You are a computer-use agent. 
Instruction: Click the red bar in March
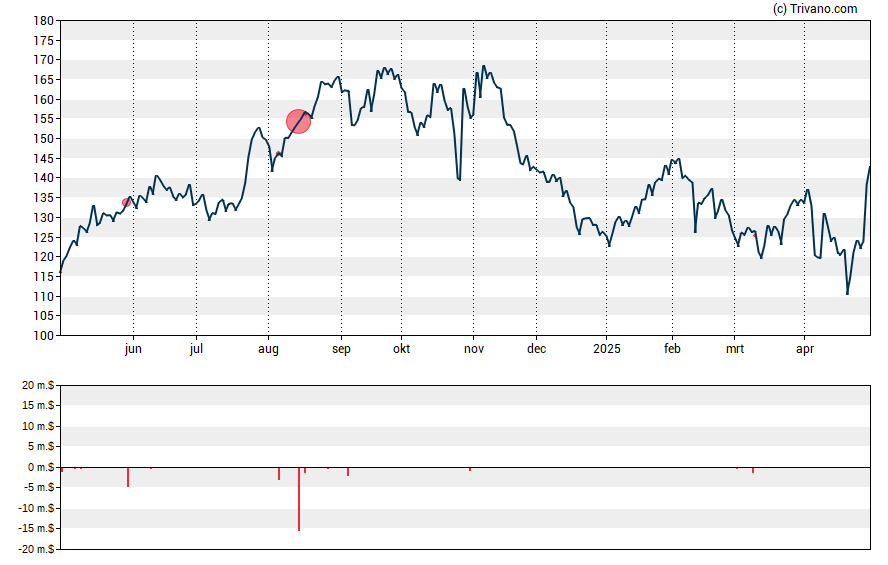[x=753, y=470]
